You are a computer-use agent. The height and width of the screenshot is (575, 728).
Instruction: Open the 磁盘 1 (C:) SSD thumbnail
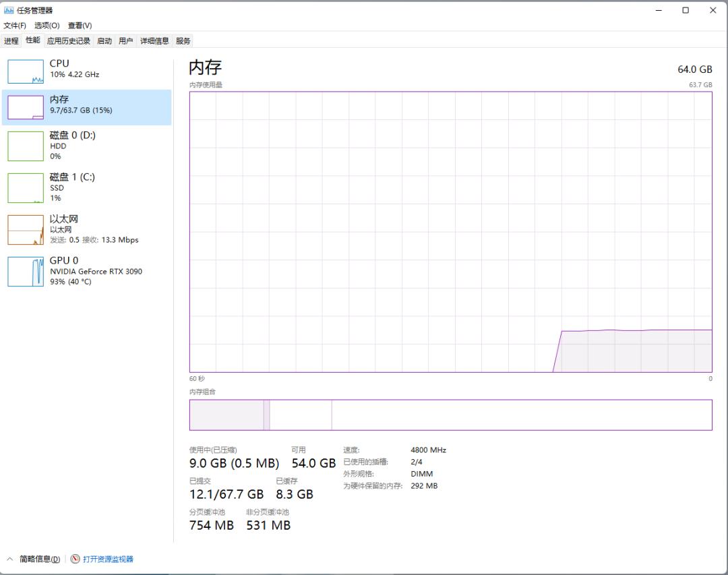point(26,188)
